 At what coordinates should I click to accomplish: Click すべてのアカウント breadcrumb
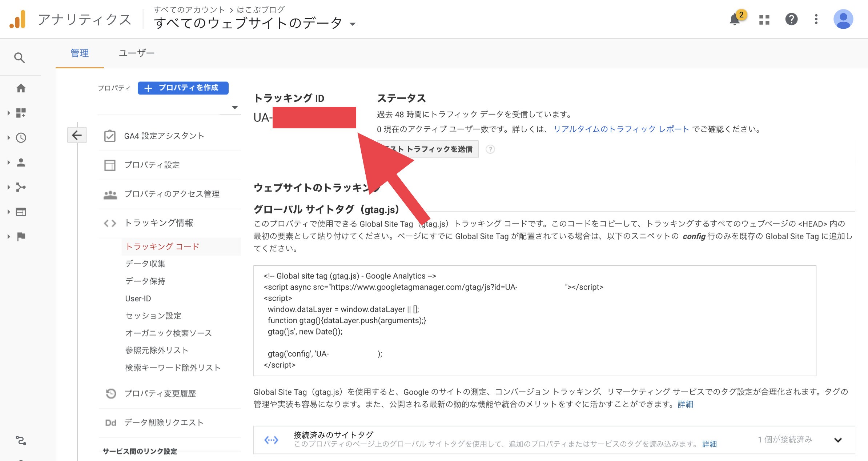click(x=189, y=9)
